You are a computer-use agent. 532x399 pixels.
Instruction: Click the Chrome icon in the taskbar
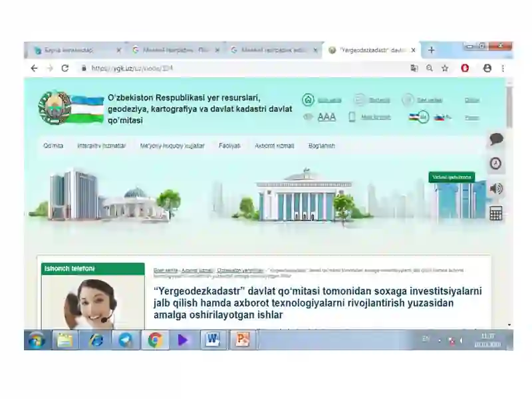(155, 340)
